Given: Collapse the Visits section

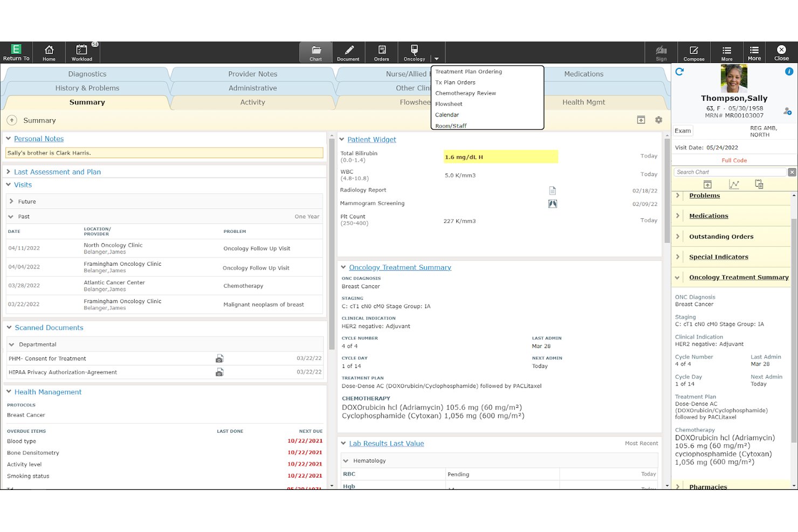Looking at the screenshot, I should pos(9,184).
